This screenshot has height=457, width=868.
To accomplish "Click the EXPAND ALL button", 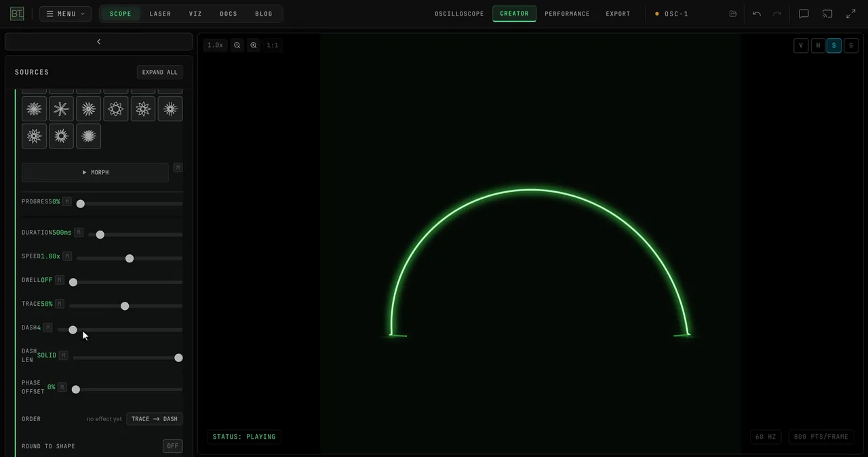I will click(x=159, y=72).
